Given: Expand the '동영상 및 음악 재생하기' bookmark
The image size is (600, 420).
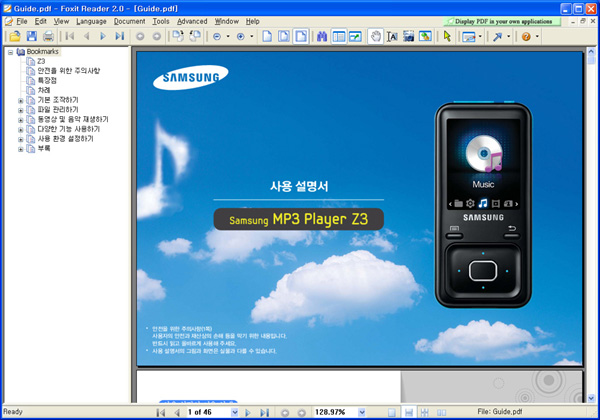Looking at the screenshot, I should pyautogui.click(x=21, y=120).
